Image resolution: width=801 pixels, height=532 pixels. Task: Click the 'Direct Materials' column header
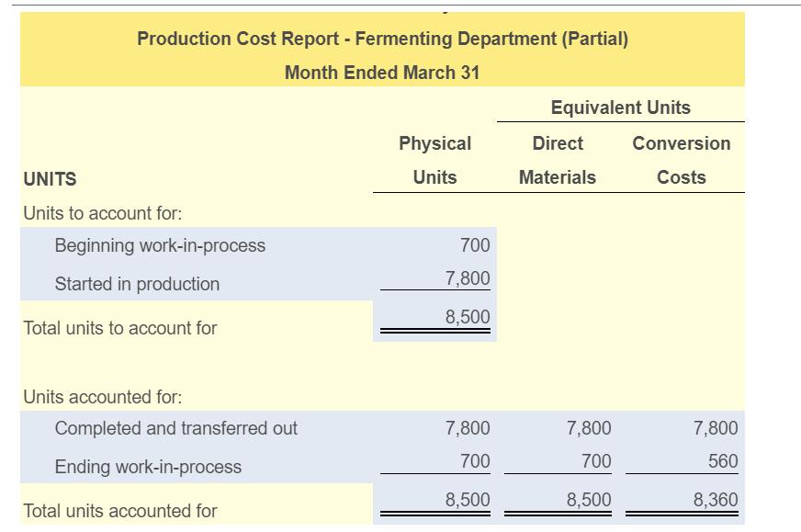point(558,160)
